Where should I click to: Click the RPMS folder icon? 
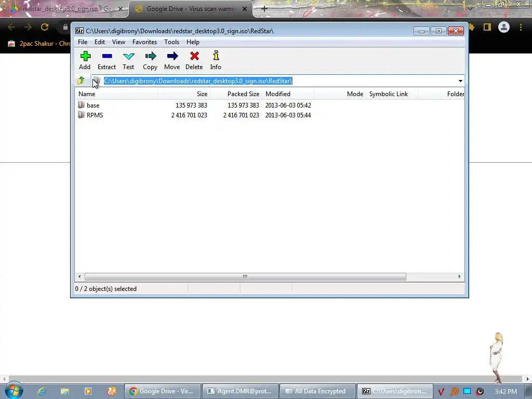tap(81, 115)
